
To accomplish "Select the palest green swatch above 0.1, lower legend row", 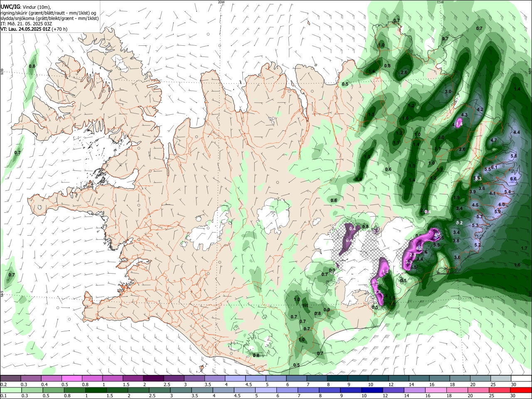I will [10, 390].
